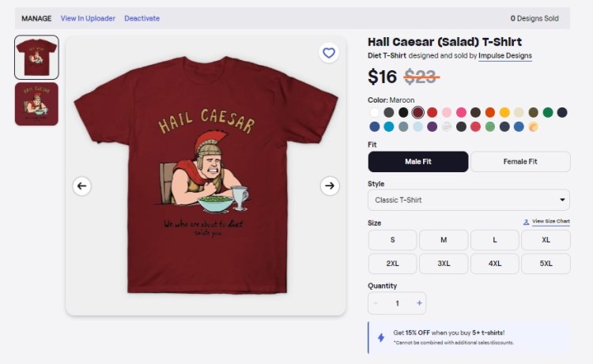Select Male Fit option
Screen dimensions: 593x364
pos(418,162)
